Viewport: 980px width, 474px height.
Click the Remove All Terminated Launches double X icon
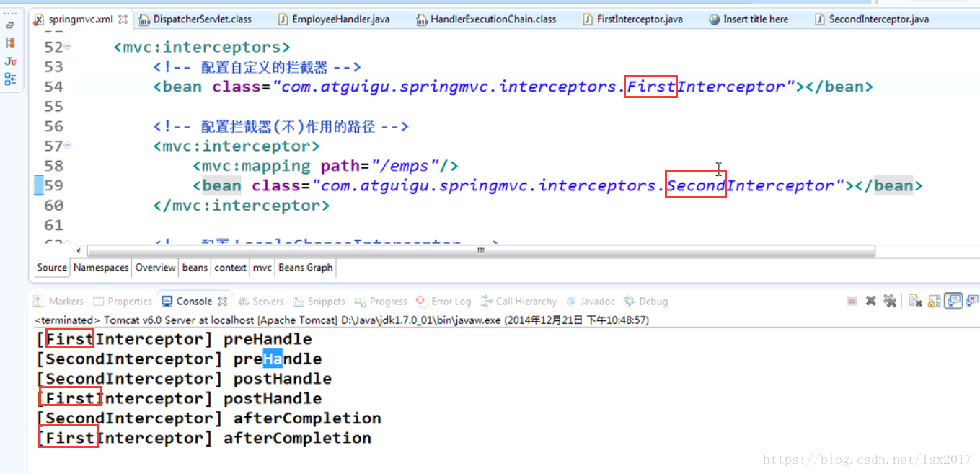[890, 301]
